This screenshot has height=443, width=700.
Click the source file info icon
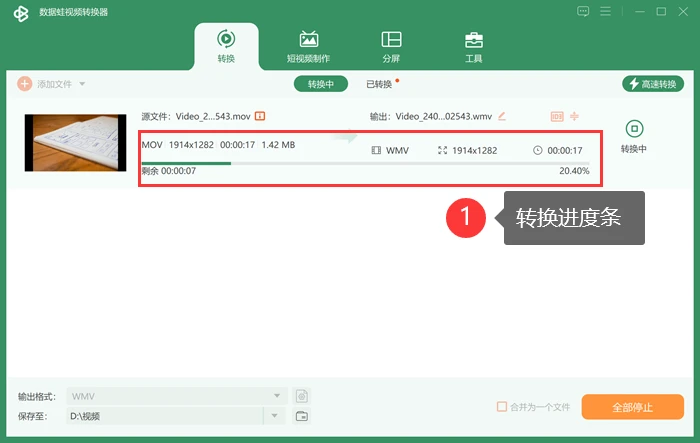click(x=260, y=116)
